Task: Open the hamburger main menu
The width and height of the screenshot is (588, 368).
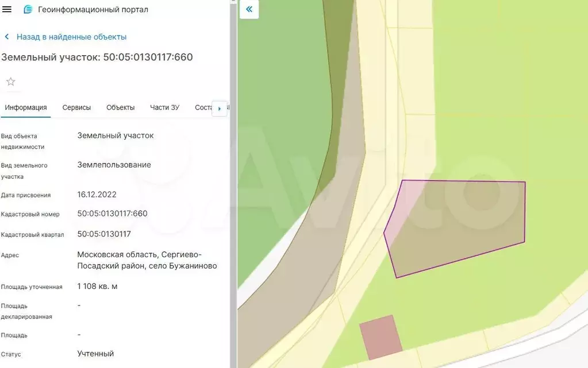Action: 7,9
